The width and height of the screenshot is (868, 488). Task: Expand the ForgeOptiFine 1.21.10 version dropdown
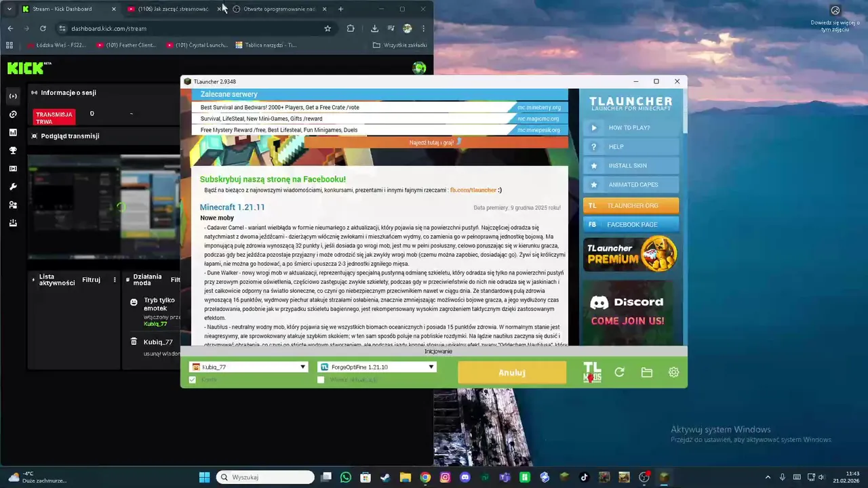point(431,367)
